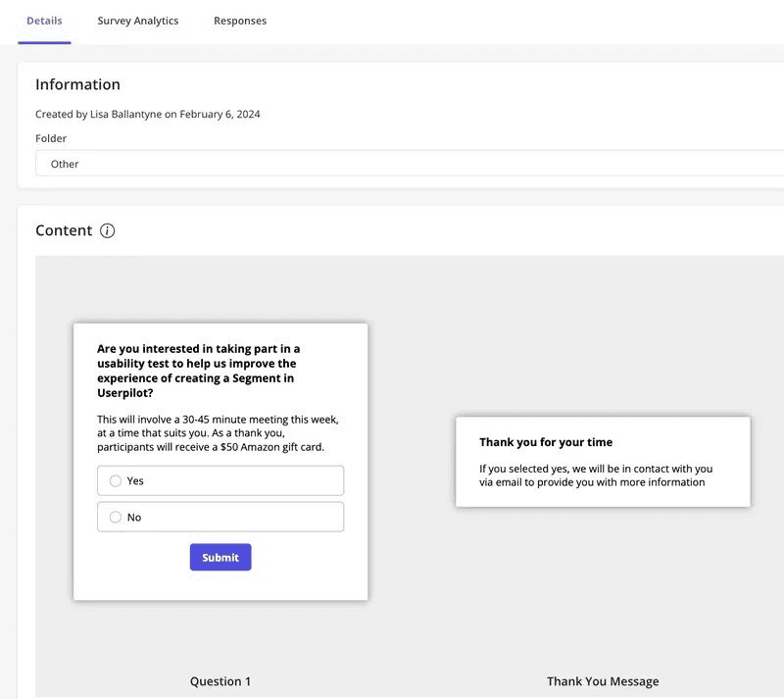Switch to the Survey Analytics tab
This screenshot has height=699, width=784.
(x=137, y=20)
